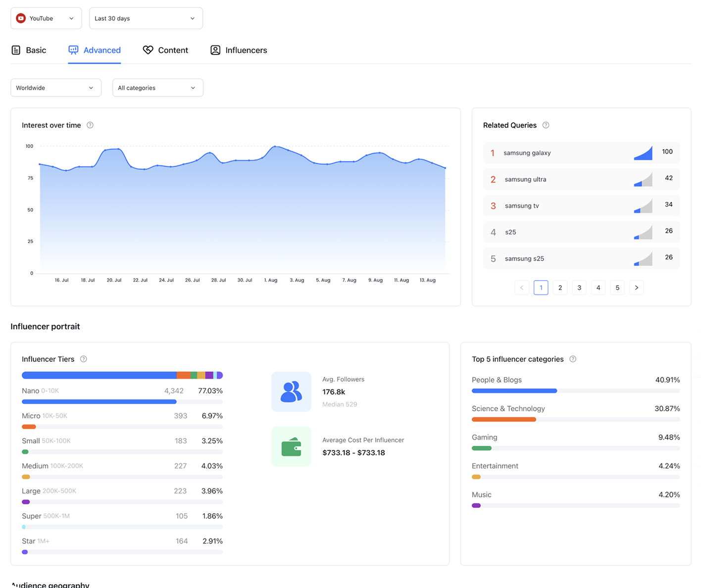Image resolution: width=701 pixels, height=588 pixels.
Task: Open Top 5 influencer categories help icon
Action: click(573, 359)
